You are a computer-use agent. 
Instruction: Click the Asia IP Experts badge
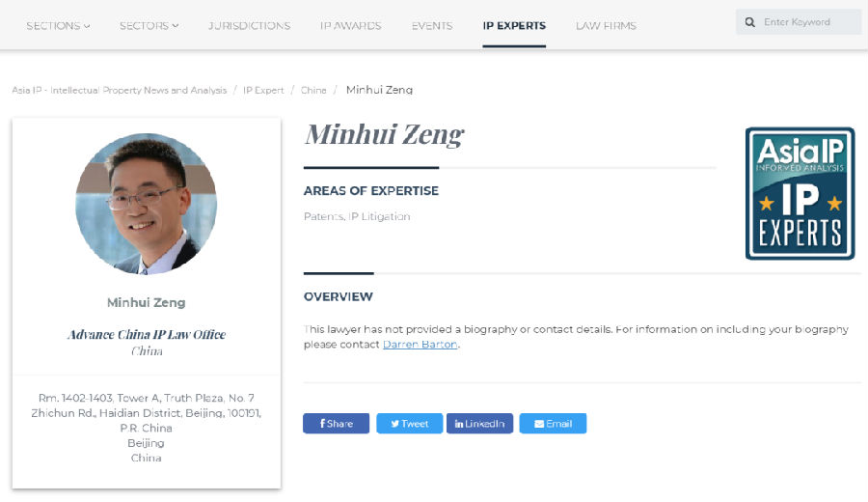tap(800, 193)
